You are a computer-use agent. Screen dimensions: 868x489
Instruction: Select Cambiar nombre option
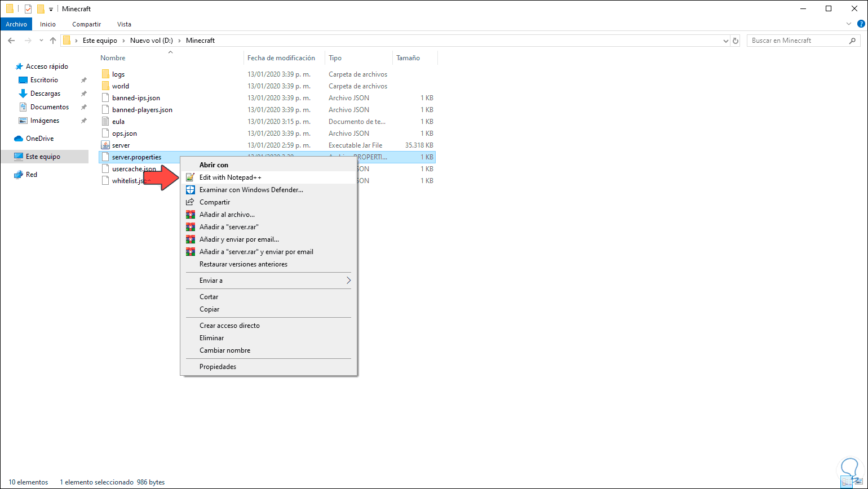(x=268, y=350)
